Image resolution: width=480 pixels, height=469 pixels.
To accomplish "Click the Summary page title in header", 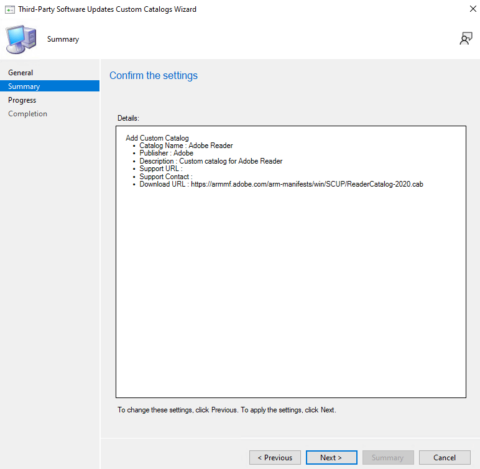I will pyautogui.click(x=63, y=39).
